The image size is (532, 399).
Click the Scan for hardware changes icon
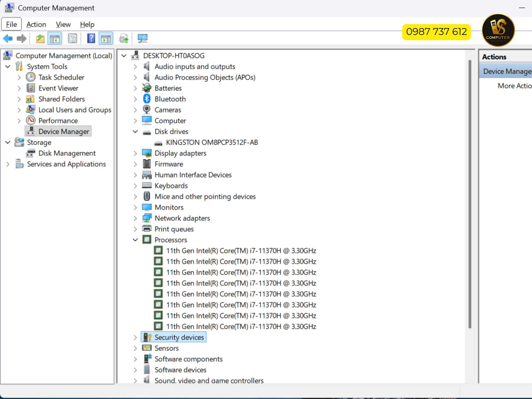(142, 38)
